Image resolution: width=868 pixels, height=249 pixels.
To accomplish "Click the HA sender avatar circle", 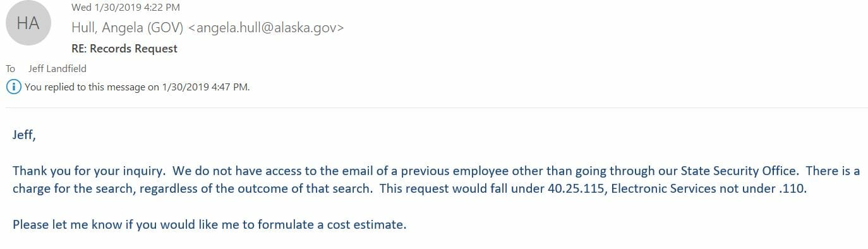I will [x=28, y=24].
